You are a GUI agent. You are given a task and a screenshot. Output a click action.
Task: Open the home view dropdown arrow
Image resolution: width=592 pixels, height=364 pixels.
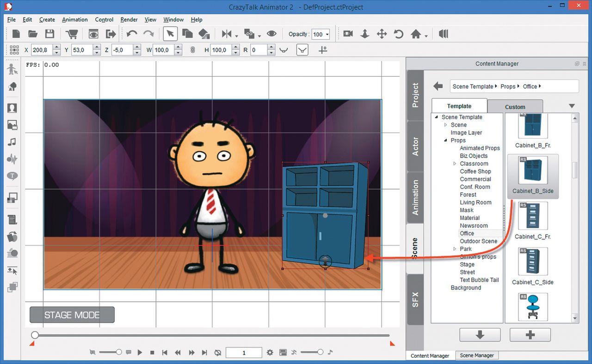(x=426, y=36)
